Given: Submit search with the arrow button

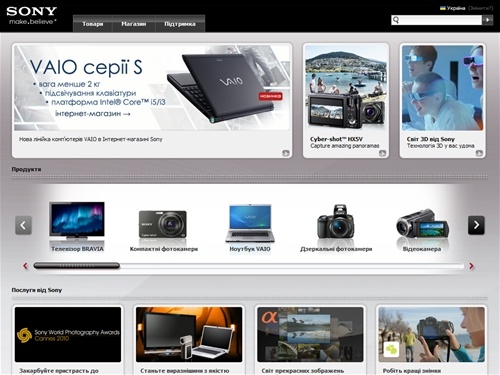Looking at the screenshot, I should [487, 20].
